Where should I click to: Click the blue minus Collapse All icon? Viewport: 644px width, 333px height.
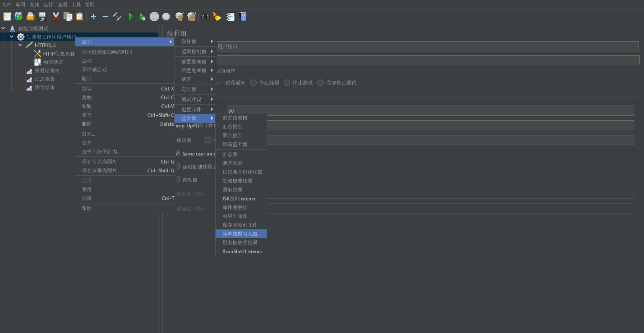coord(105,17)
